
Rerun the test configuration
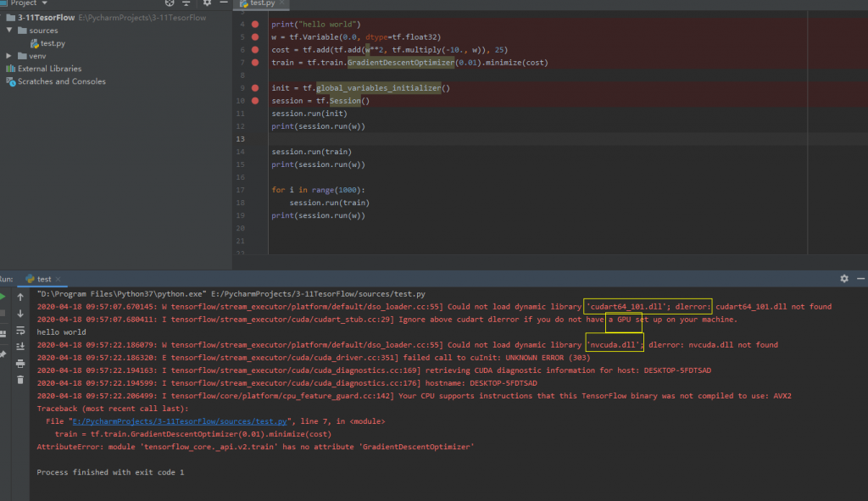point(4,296)
